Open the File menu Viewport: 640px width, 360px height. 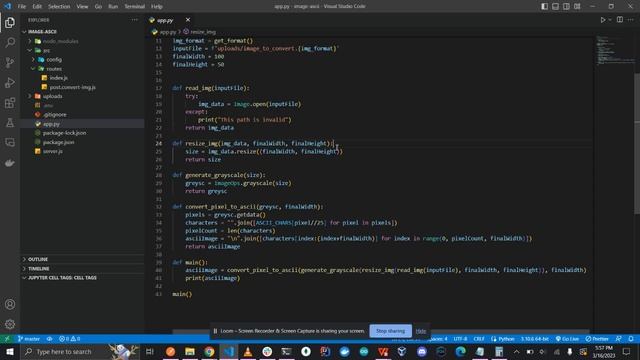click(x=22, y=7)
